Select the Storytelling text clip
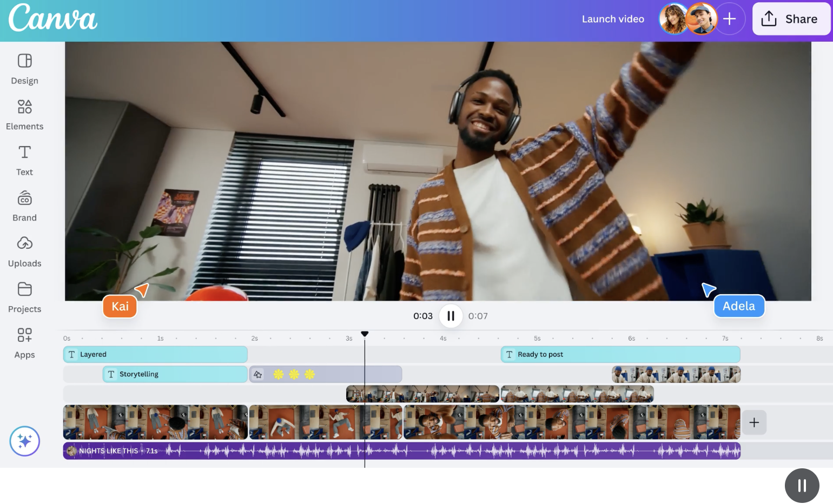This screenshot has height=504, width=833. [x=175, y=374]
